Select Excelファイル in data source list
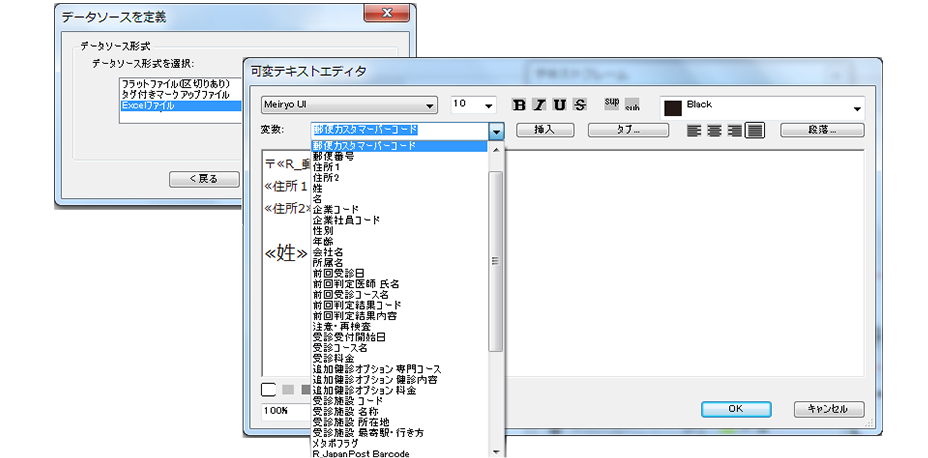The height and width of the screenshot is (458, 928). [x=147, y=105]
